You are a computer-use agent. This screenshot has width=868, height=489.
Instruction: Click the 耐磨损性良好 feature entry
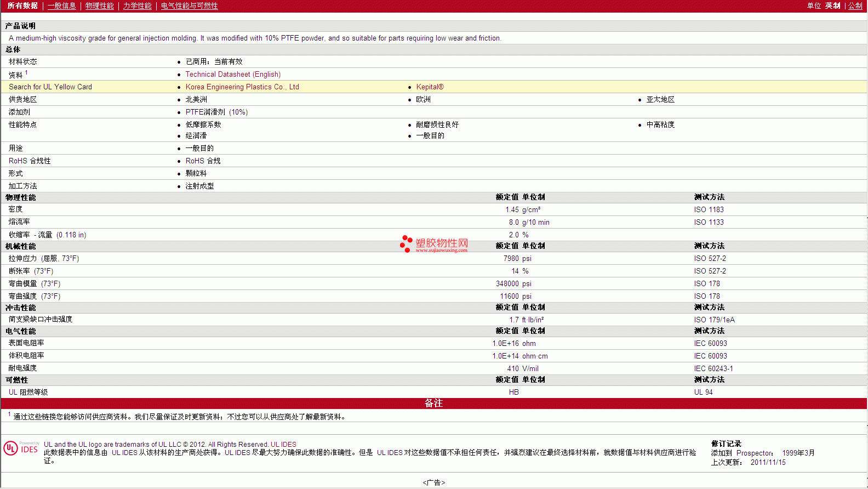tap(437, 124)
